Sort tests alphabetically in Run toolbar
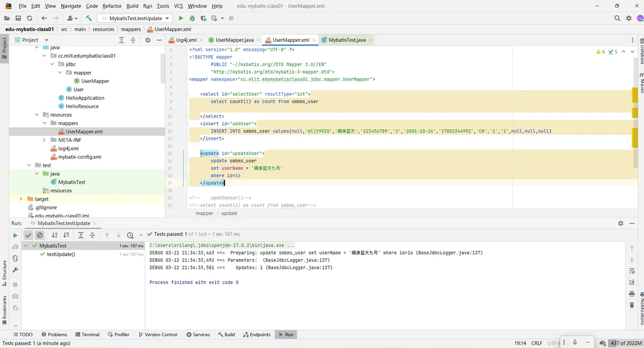The image size is (644, 348). pyautogui.click(x=55, y=235)
